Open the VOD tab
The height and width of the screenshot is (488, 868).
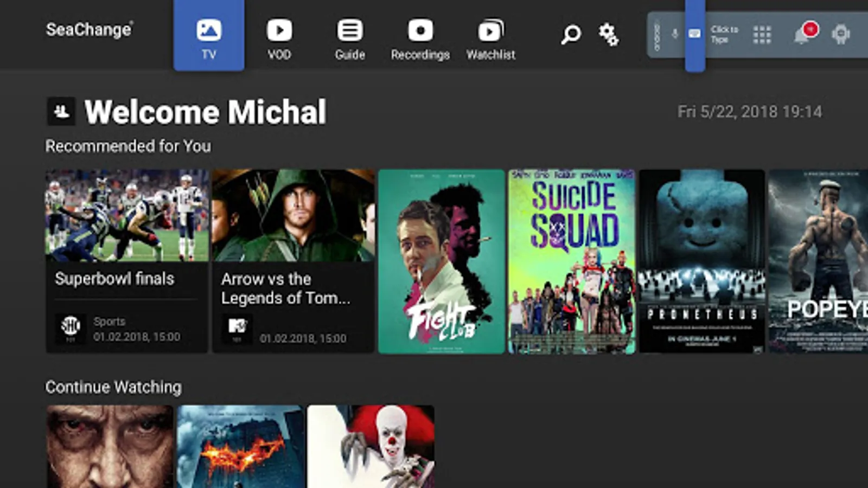pos(279,39)
